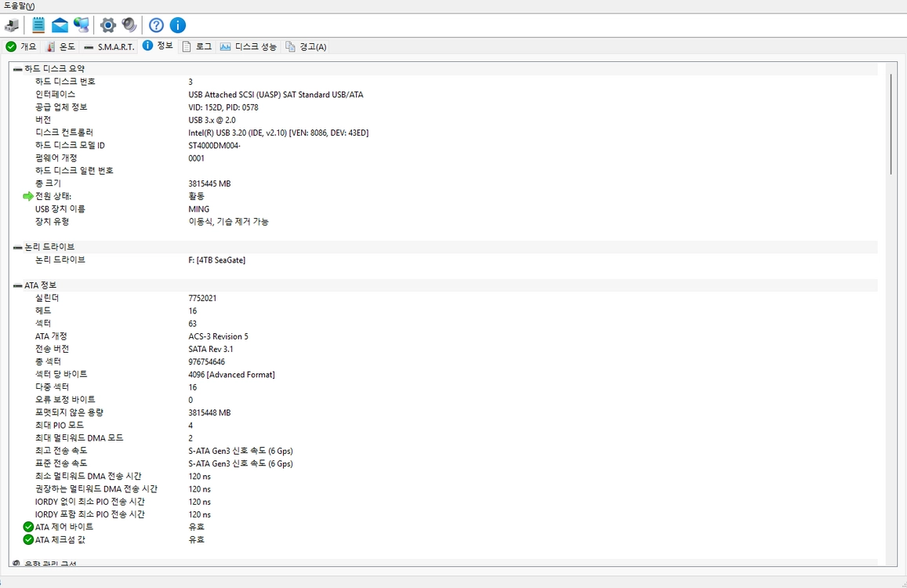This screenshot has height=588, width=907.
Task: Select the model ID value ST4000DM004-
Action: 215,145
